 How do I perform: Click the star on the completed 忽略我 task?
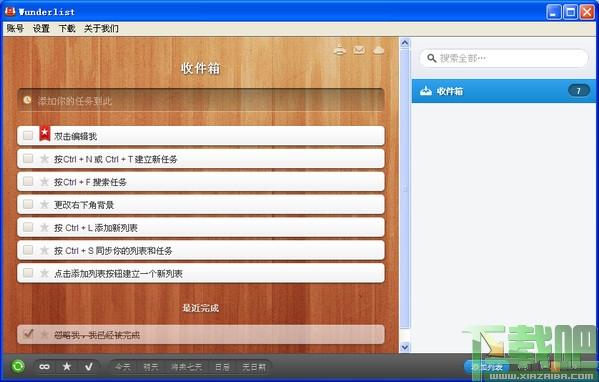tap(44, 335)
